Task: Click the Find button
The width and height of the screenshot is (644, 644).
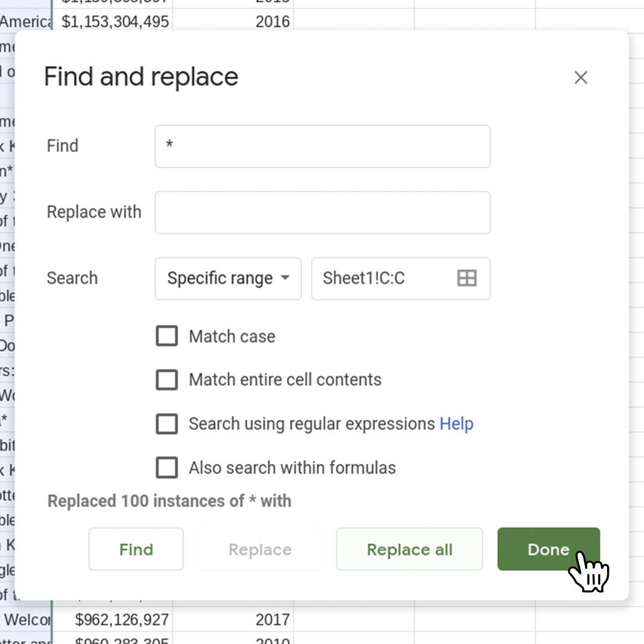Action: pos(136,549)
